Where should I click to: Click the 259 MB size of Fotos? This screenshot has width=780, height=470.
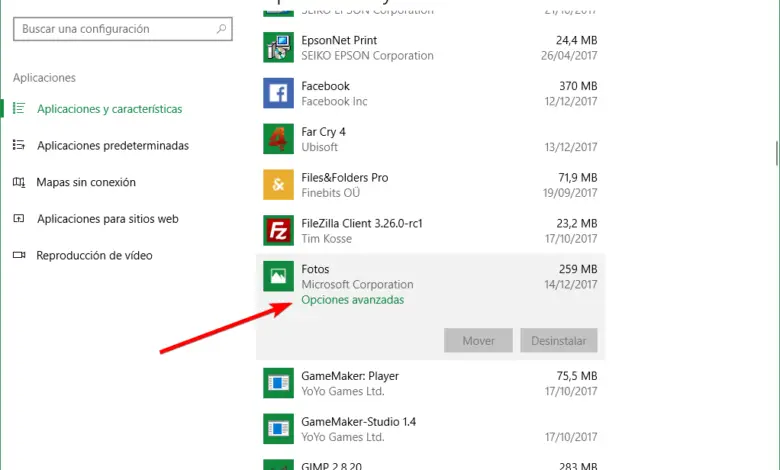point(578,269)
